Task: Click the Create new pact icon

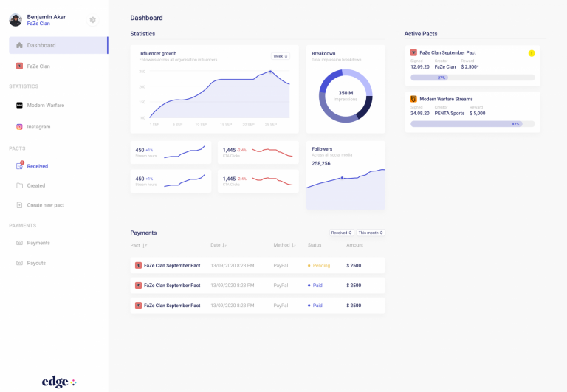Action: pos(19,205)
